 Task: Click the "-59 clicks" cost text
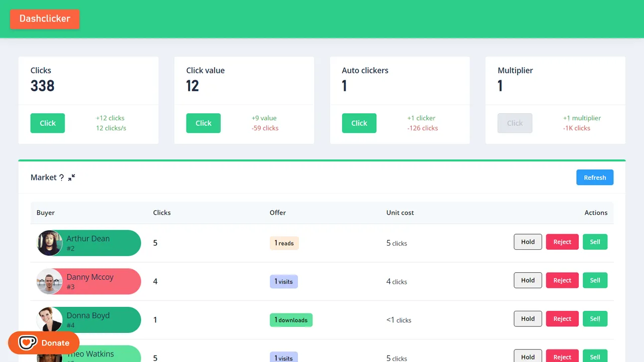coord(265,128)
